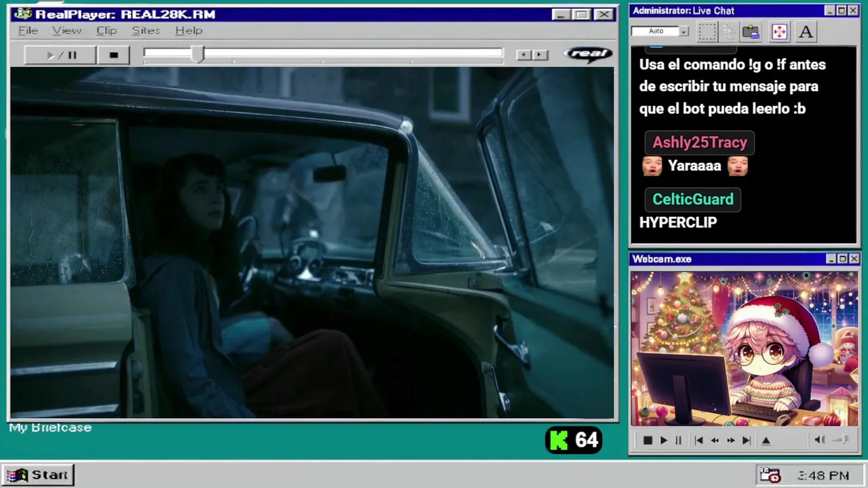Open the Help menu in RealPlayer
Screen dimensions: 868x488
click(x=189, y=30)
